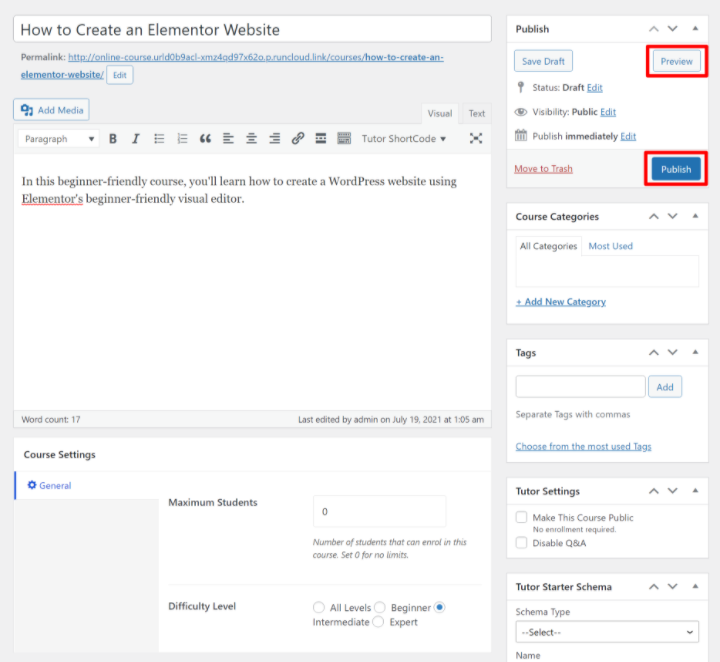Click the Maximum Students input field
The image size is (720, 662).
click(379, 511)
